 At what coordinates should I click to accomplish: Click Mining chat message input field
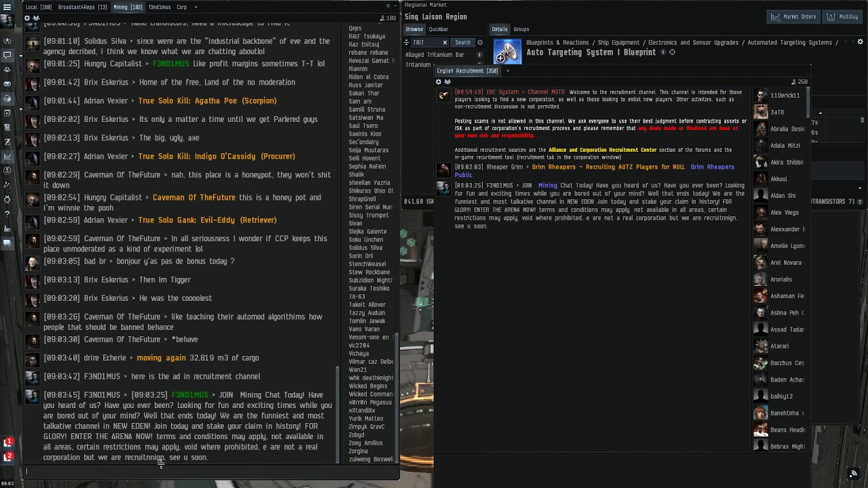[212, 472]
